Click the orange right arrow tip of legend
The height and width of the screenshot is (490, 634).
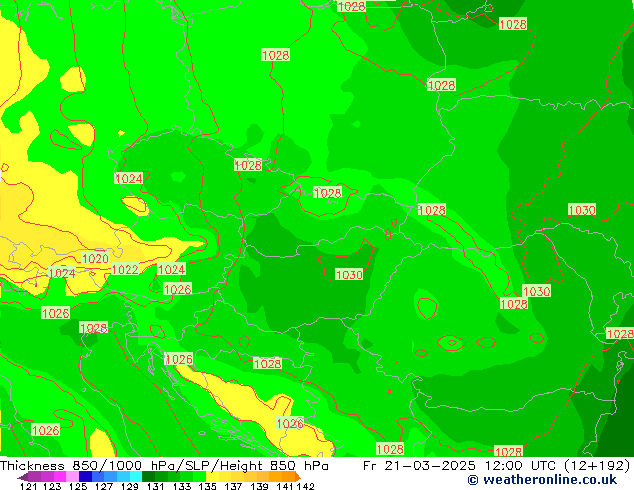(x=298, y=477)
